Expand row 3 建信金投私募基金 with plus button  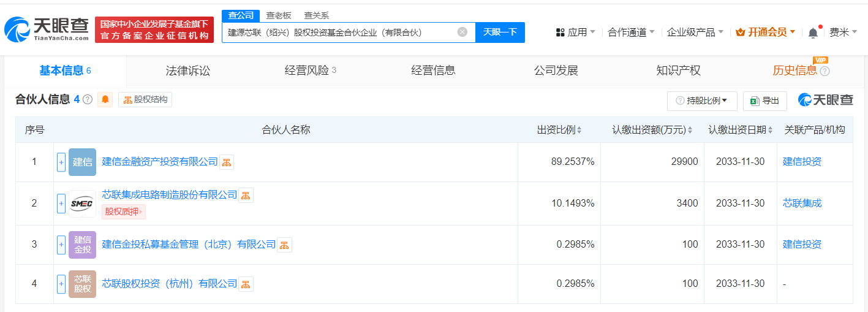coord(61,245)
